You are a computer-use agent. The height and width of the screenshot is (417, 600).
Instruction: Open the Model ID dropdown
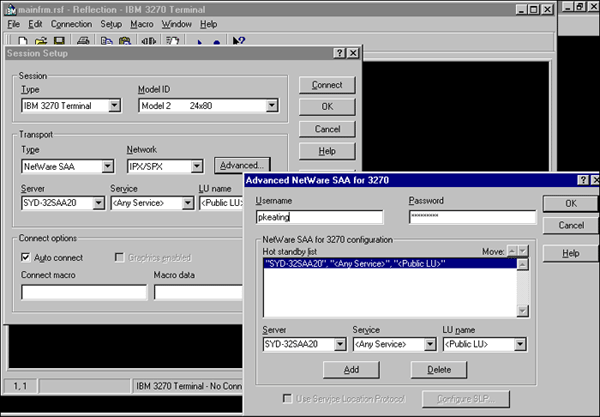click(x=272, y=105)
